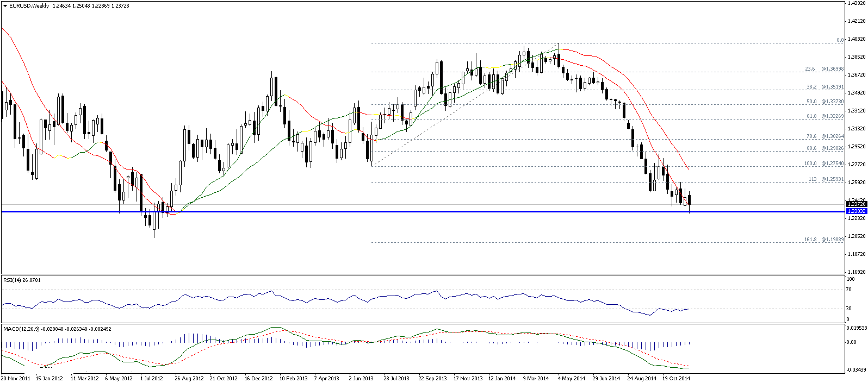Click the 20 Nov 2011 date label
868x383 pixels.
[16, 378]
